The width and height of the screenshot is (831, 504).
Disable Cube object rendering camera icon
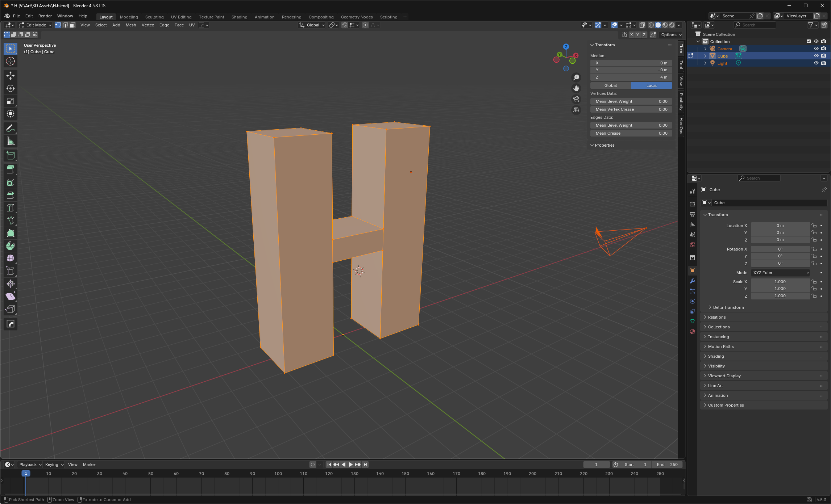point(824,56)
